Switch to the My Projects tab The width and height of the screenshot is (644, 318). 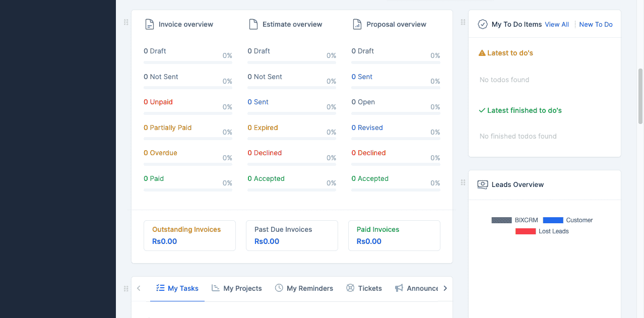point(237,288)
